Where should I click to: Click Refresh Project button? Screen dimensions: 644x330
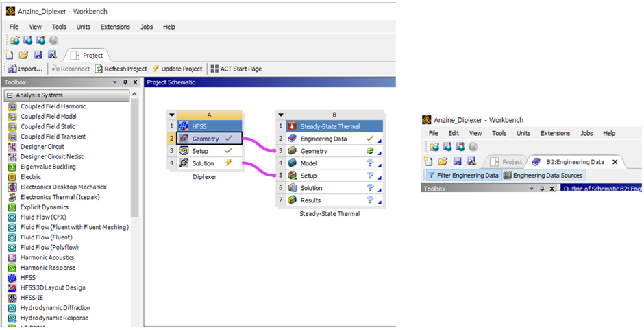click(x=121, y=69)
